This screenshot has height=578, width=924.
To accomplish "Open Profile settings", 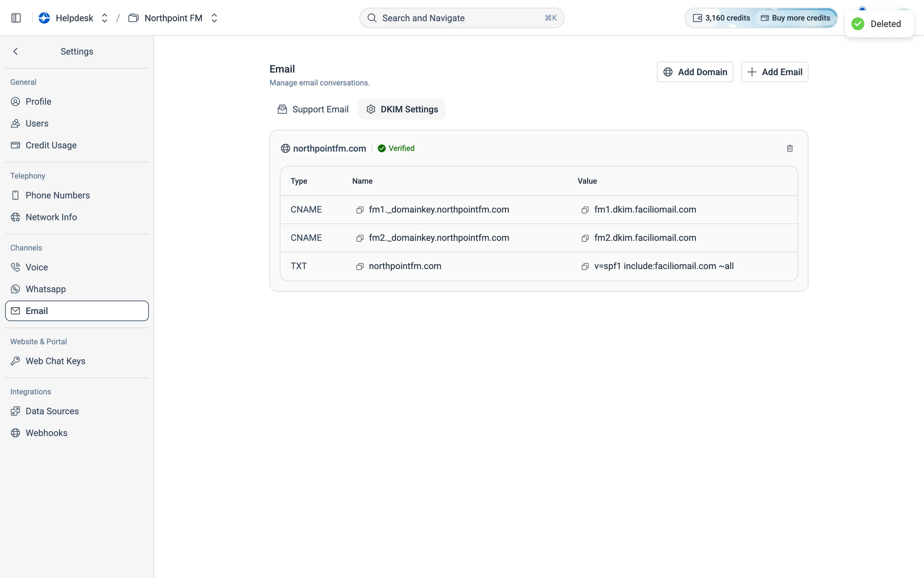I will (77, 102).
